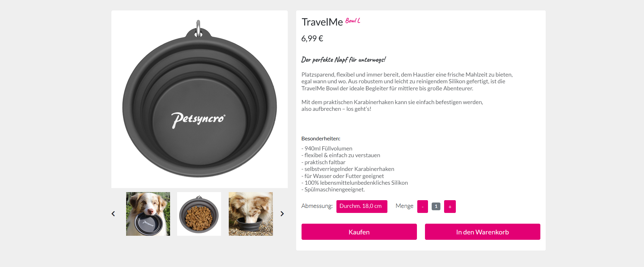
Task: Click the 6,99 € price
Action: [312, 39]
